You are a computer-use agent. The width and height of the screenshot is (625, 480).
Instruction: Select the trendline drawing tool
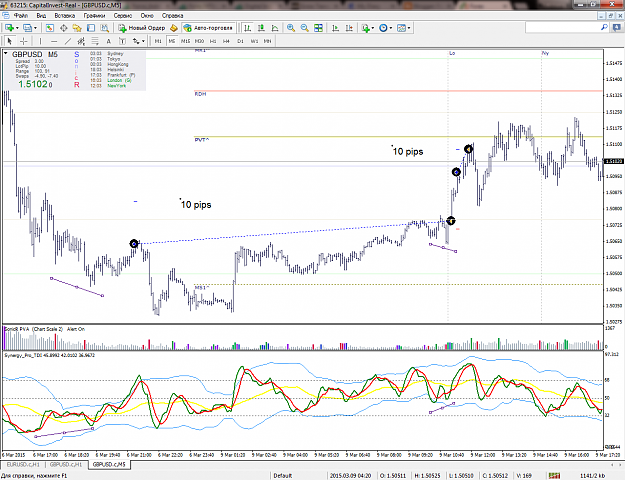coord(68,41)
